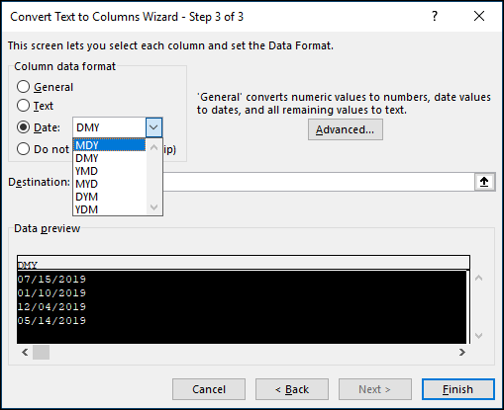This screenshot has width=504, height=410.
Task: Click the date list scroll up arrow
Action: coord(154,147)
